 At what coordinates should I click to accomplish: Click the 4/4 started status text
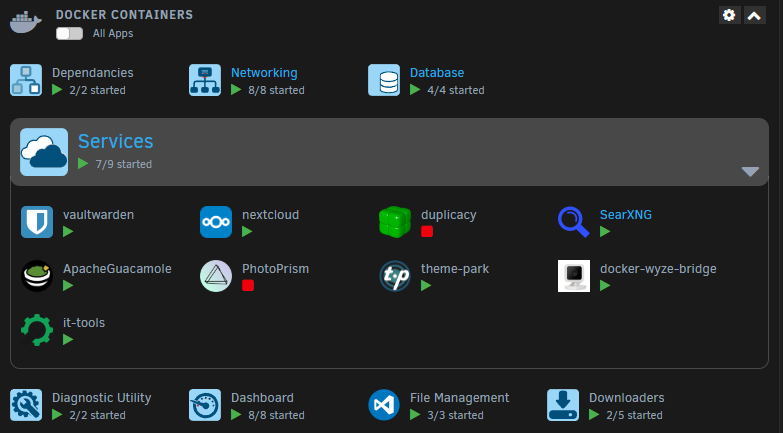[456, 90]
